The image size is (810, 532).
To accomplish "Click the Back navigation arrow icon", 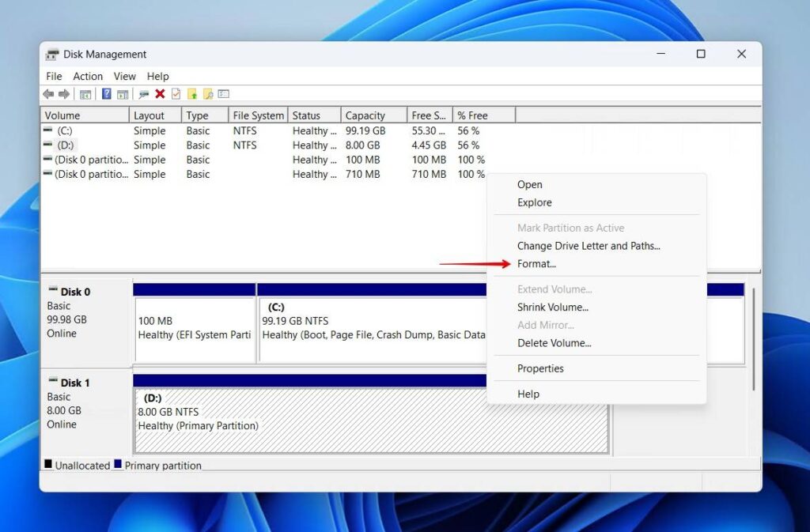I will pyautogui.click(x=48, y=94).
